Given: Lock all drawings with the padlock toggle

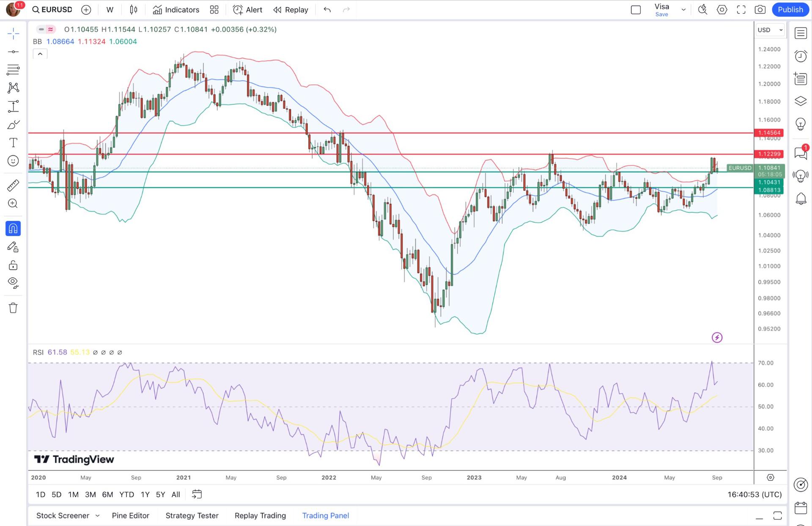Looking at the screenshot, I should 13,265.
